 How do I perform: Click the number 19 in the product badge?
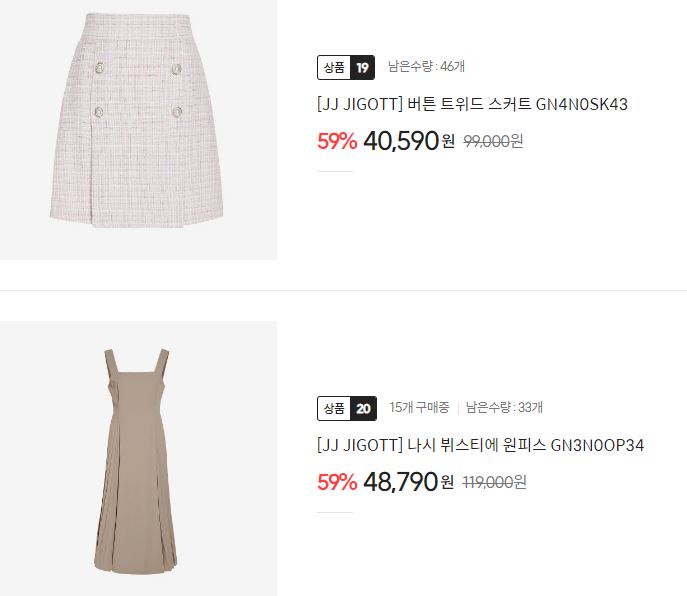(362, 67)
